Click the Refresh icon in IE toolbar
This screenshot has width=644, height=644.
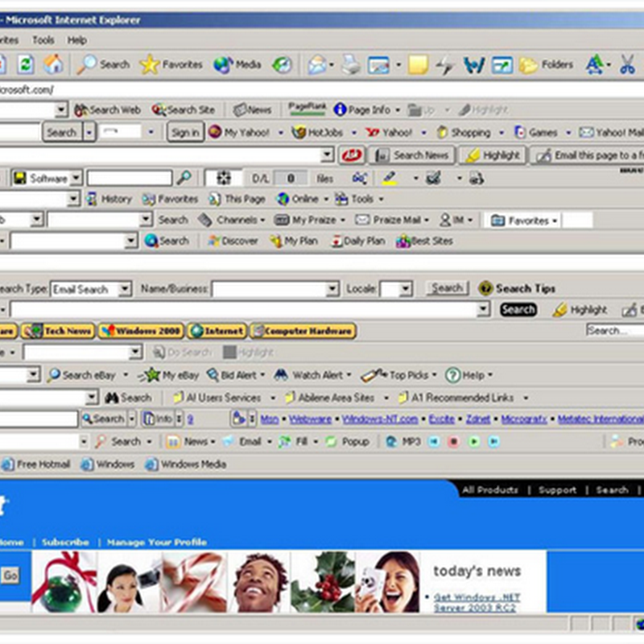pyautogui.click(x=26, y=64)
